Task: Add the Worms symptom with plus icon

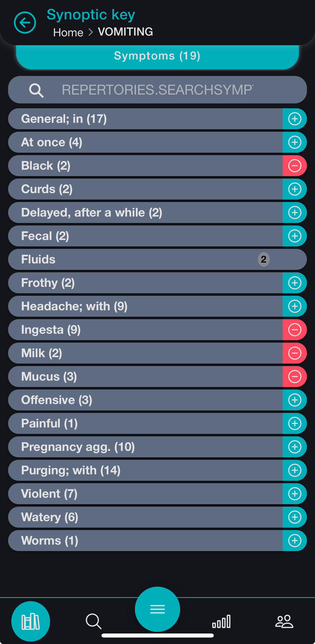Action: 295,541
